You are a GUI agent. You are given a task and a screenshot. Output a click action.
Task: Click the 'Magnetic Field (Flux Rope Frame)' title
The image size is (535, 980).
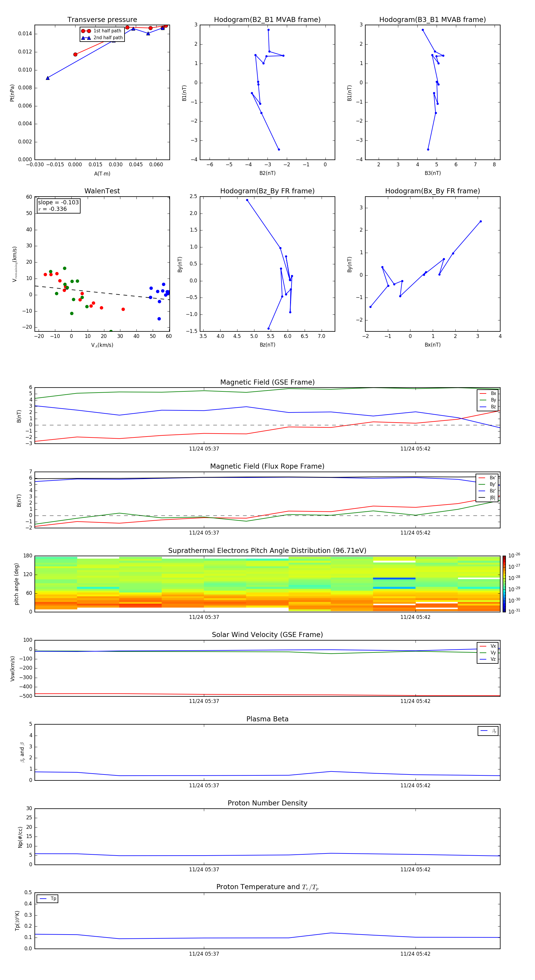coord(267,467)
